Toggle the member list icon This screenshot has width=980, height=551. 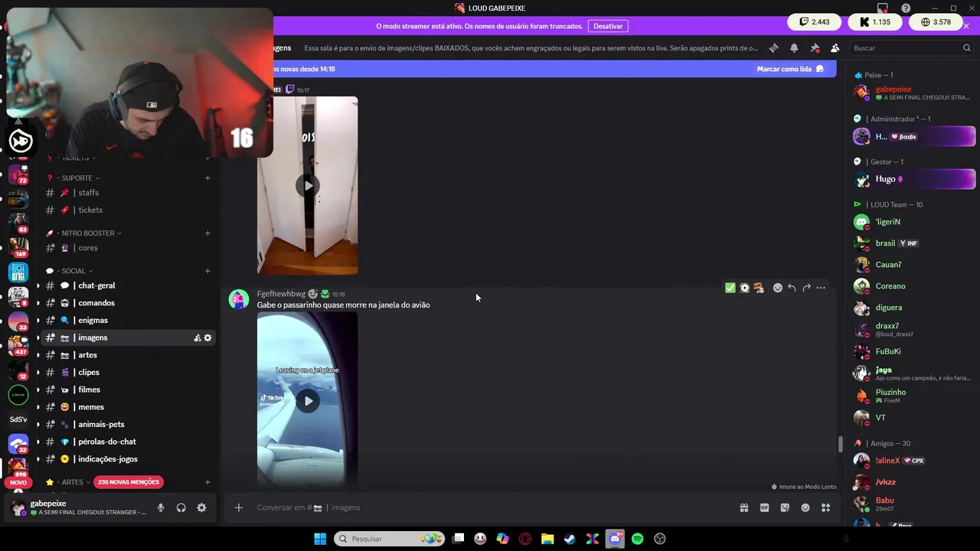pos(835,47)
